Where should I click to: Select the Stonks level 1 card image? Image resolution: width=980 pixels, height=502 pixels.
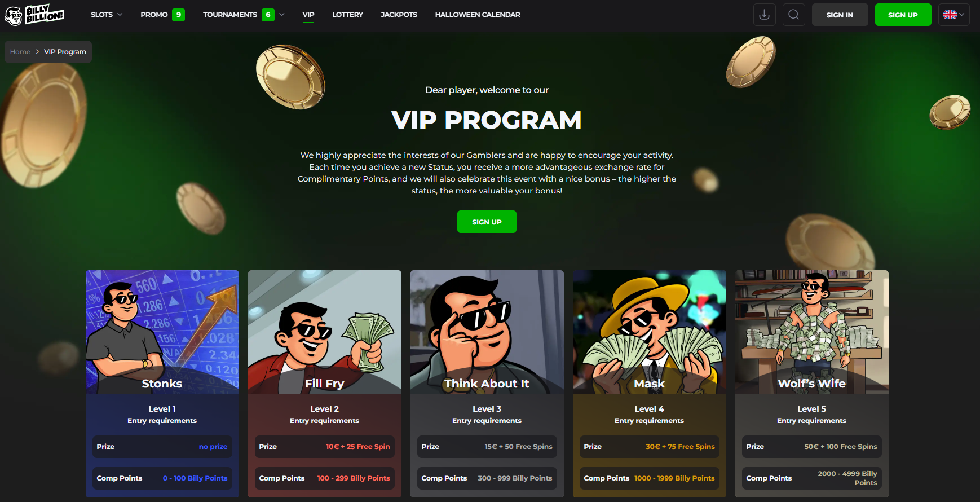click(162, 332)
